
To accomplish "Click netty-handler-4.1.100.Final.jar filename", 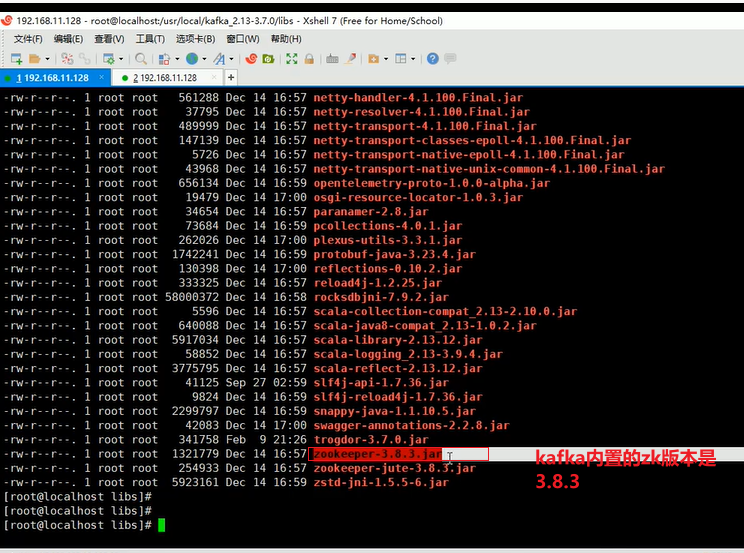I will tap(418, 98).
